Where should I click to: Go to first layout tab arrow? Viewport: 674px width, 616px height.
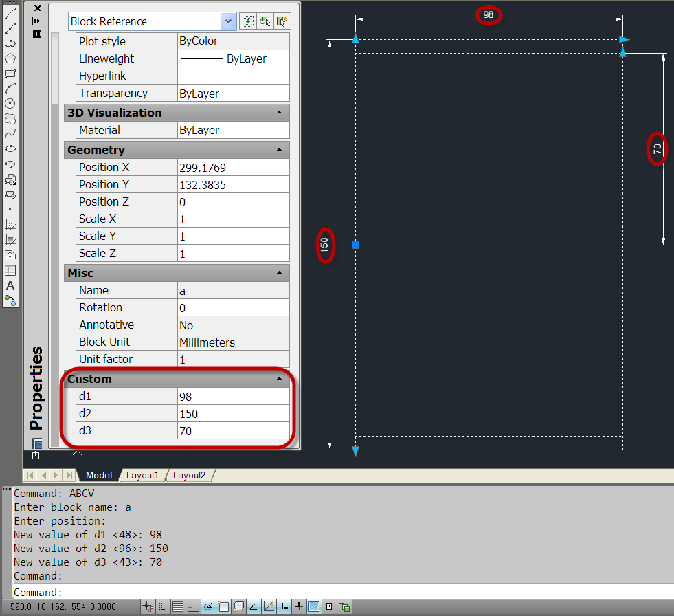[30, 475]
